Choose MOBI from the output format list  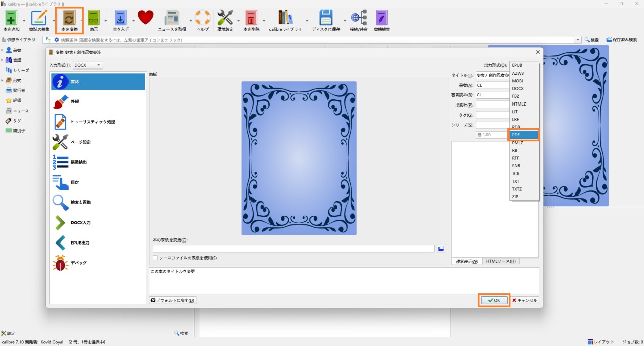(x=524, y=81)
